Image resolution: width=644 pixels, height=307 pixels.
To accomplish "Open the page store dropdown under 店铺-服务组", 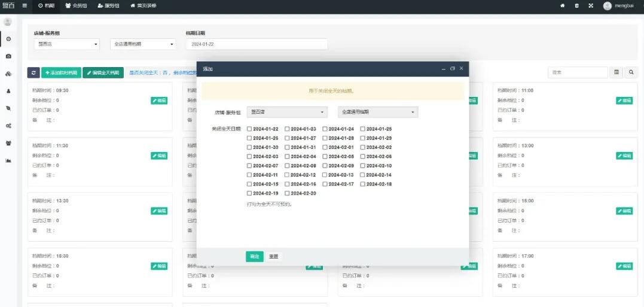I will click(x=67, y=44).
